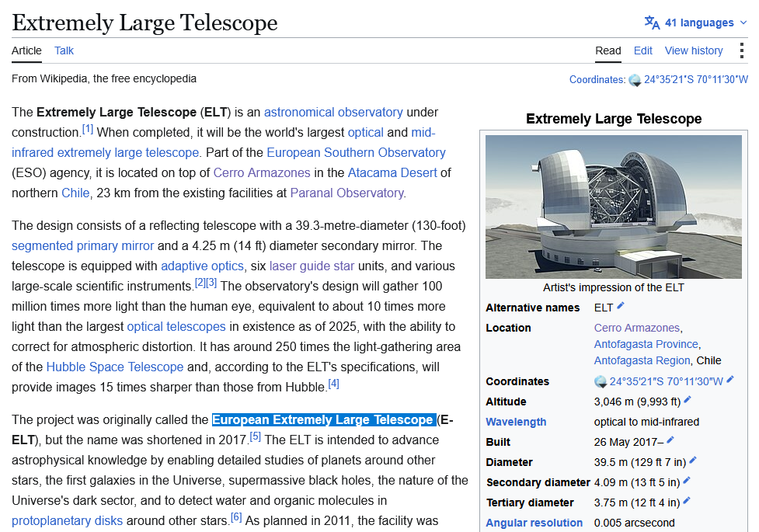
Task: Go to Atacama Desert article
Action: click(392, 173)
